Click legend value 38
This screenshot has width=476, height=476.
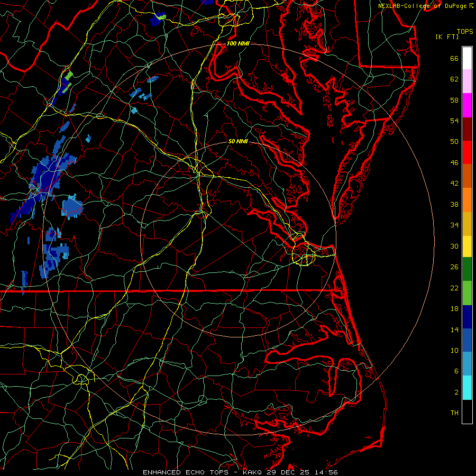454,204
